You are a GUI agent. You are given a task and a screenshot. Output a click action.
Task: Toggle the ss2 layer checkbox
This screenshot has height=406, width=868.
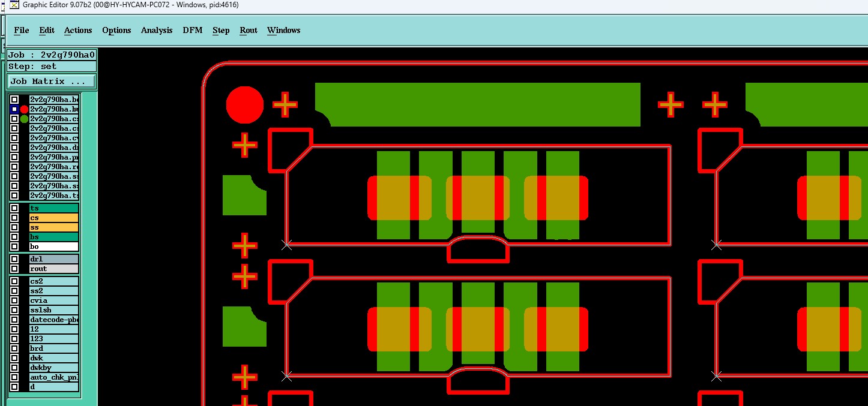[x=14, y=291]
